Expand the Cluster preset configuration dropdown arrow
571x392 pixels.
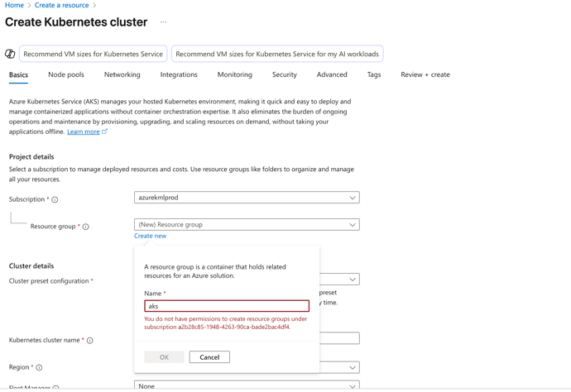coord(353,280)
